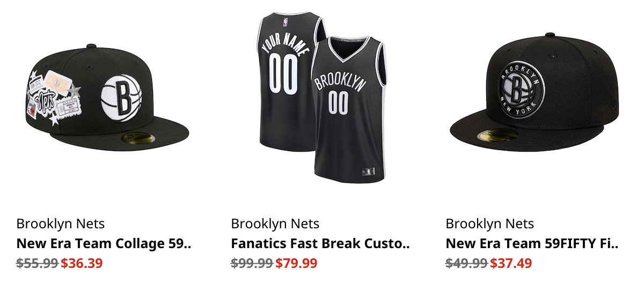The image size is (644, 284).
Task: Click Brooklyn Nets label above Team Collage cap
Action: [61, 223]
